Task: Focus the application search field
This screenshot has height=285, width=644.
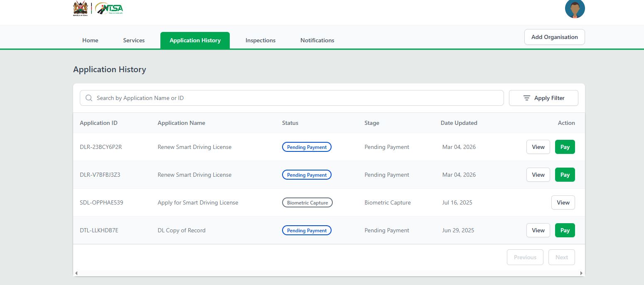Action: point(291,98)
